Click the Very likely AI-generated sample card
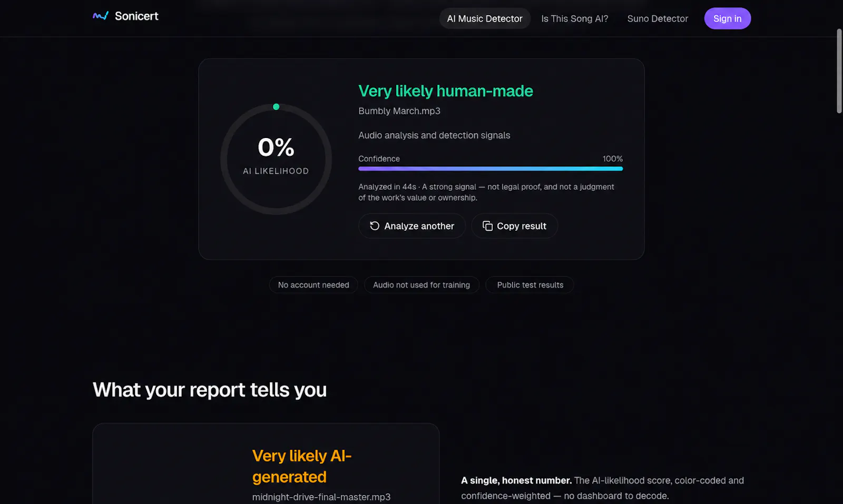The width and height of the screenshot is (843, 504). [266, 463]
